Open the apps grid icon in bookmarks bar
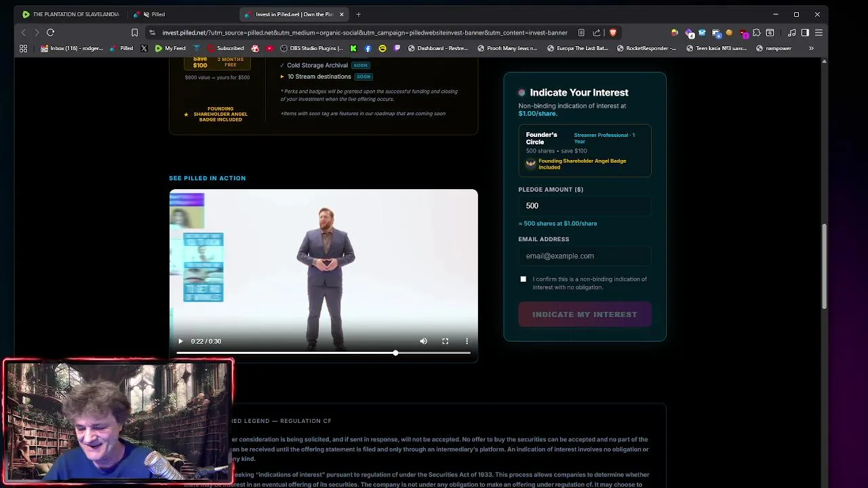 point(24,48)
